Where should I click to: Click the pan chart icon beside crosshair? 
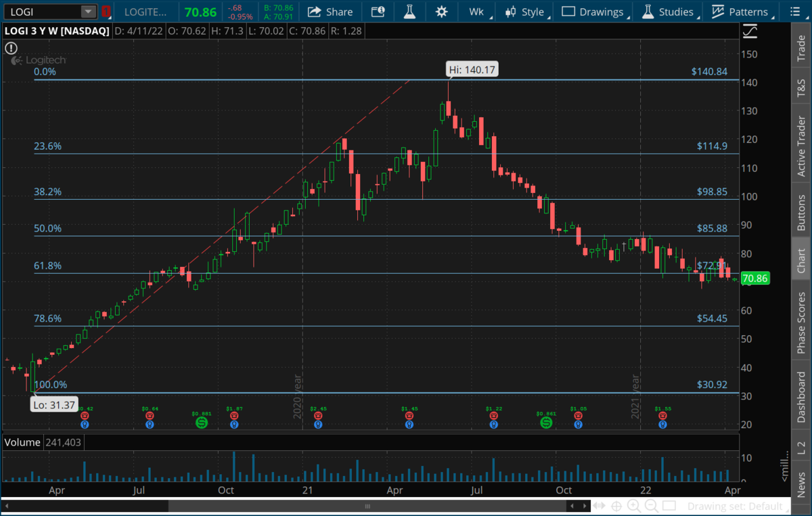(x=599, y=506)
